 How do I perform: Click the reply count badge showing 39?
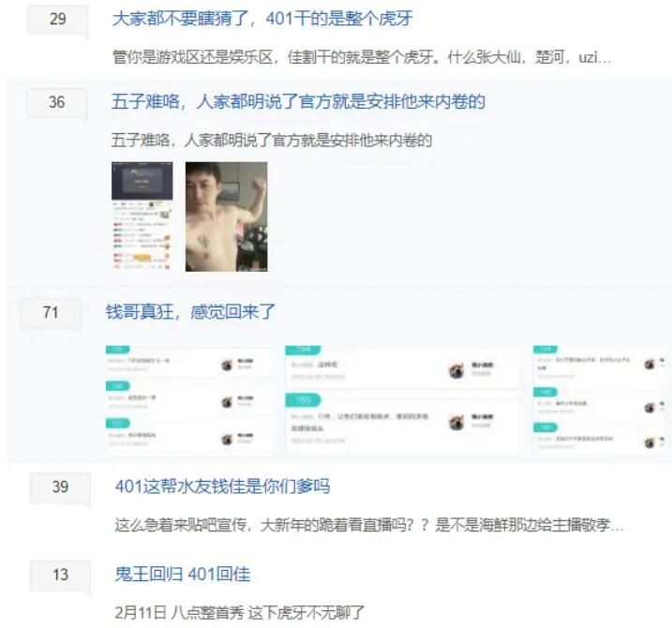pos(60,487)
